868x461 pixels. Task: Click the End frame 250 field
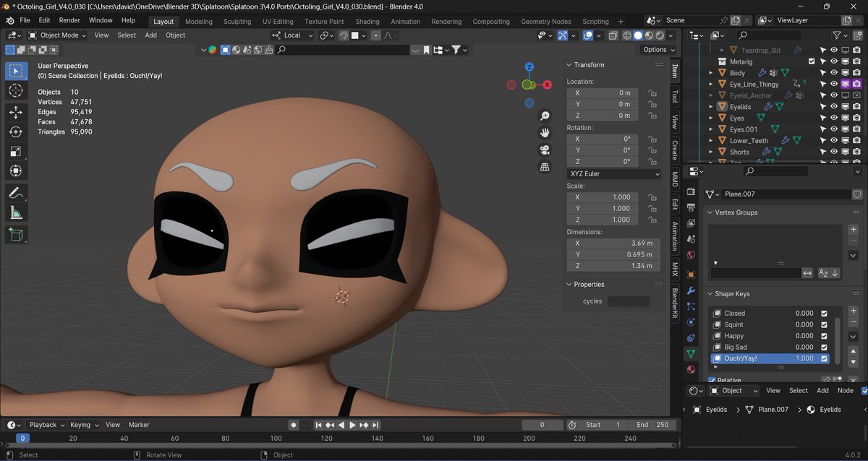[x=653, y=425]
